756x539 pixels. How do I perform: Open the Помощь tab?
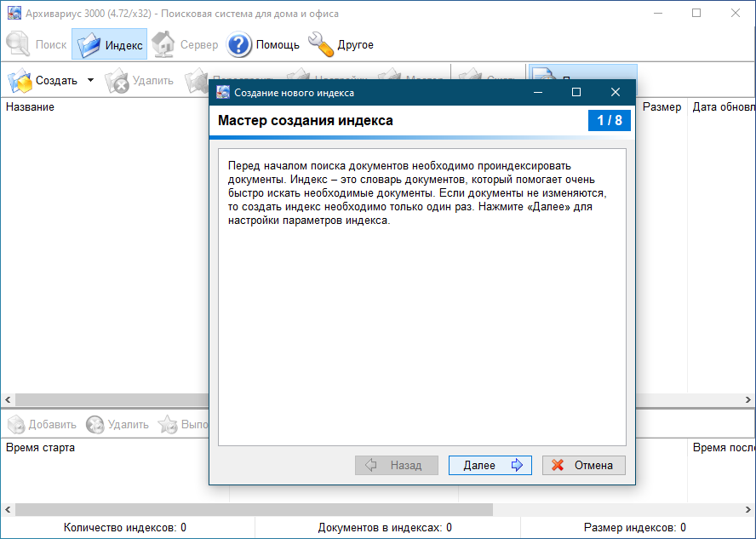click(263, 44)
